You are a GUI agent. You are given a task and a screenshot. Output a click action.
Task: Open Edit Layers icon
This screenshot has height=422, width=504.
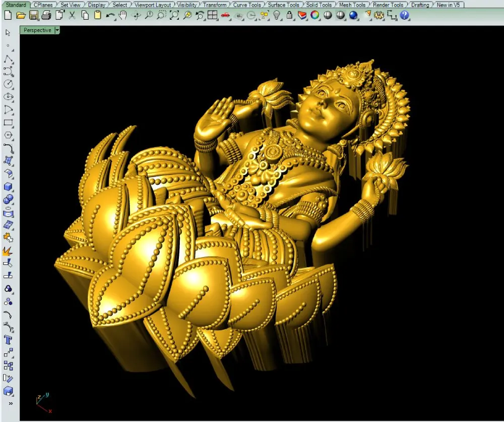(x=302, y=15)
